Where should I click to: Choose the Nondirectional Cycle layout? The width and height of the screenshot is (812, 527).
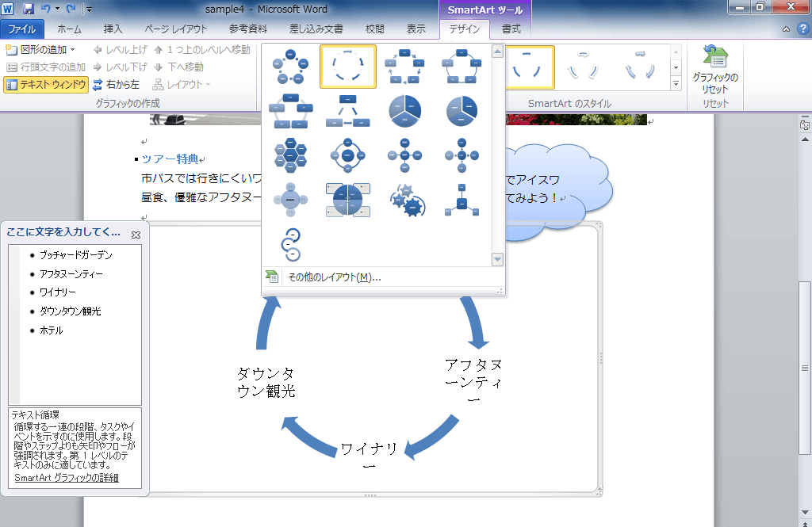point(462,67)
